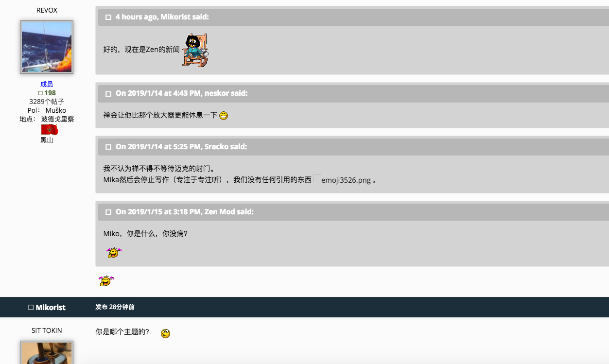Viewport: 609px width, 364px height.
Task: Open the quote icon before neskor's quote header
Action: click(108, 94)
